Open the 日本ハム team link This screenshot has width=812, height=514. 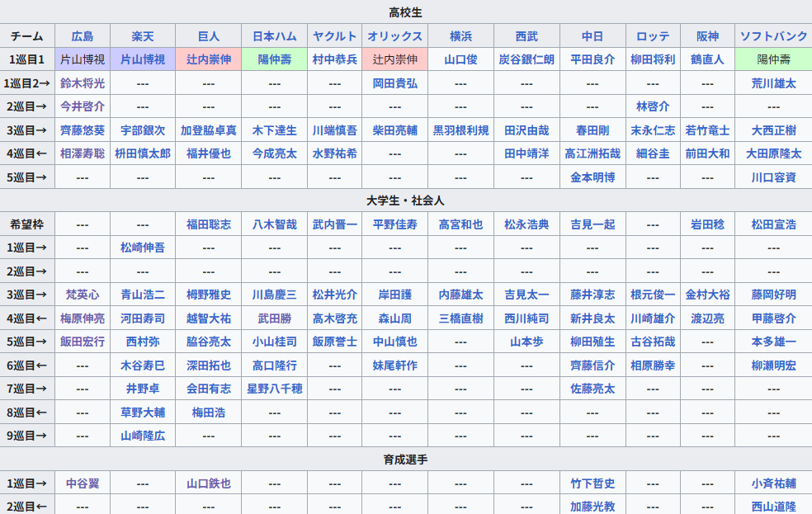tap(274, 36)
